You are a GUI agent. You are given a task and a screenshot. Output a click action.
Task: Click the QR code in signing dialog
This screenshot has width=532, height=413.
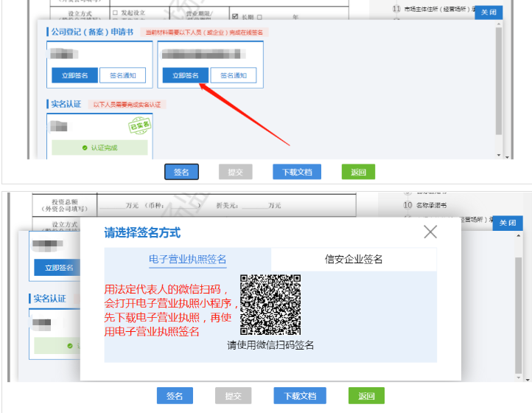[x=270, y=305]
